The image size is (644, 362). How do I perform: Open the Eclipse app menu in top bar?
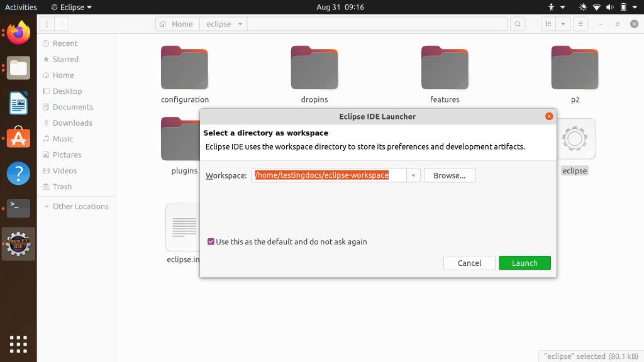71,8
